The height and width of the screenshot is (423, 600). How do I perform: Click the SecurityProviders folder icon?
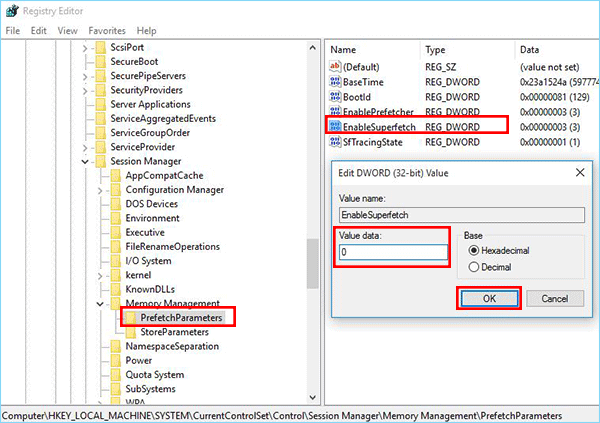point(101,90)
